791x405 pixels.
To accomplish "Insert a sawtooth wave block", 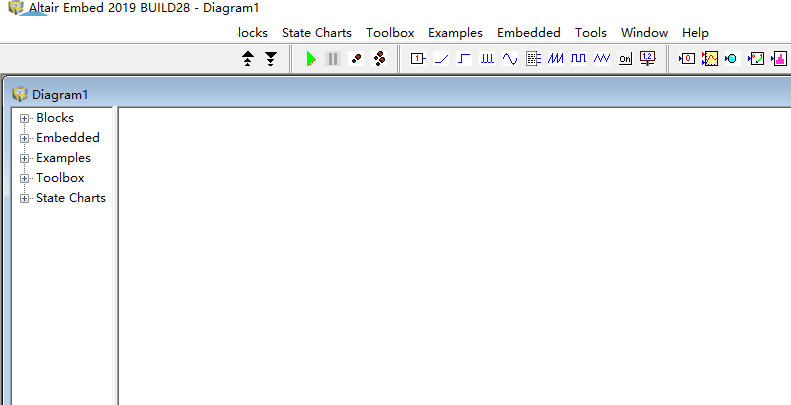I will [x=556, y=59].
